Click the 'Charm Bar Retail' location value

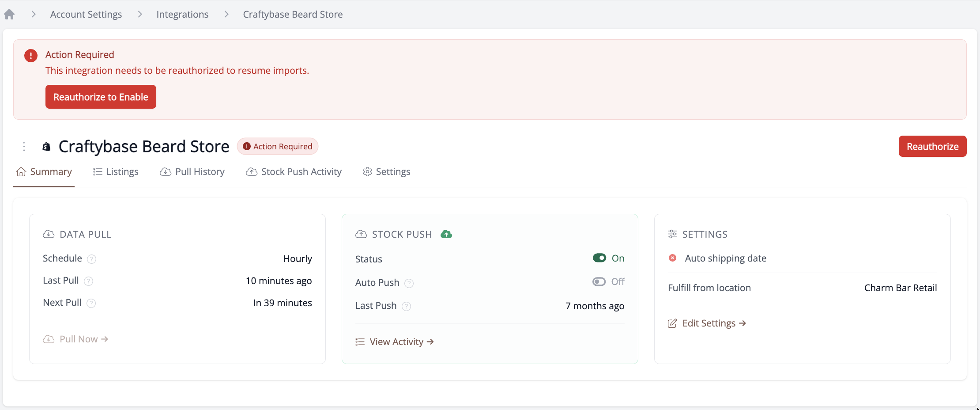pyautogui.click(x=901, y=288)
